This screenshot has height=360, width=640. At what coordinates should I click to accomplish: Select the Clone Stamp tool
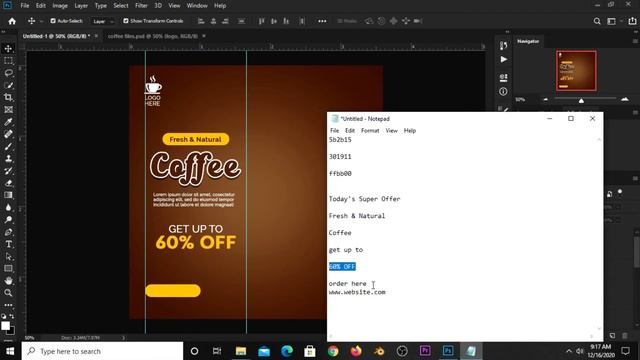point(8,159)
